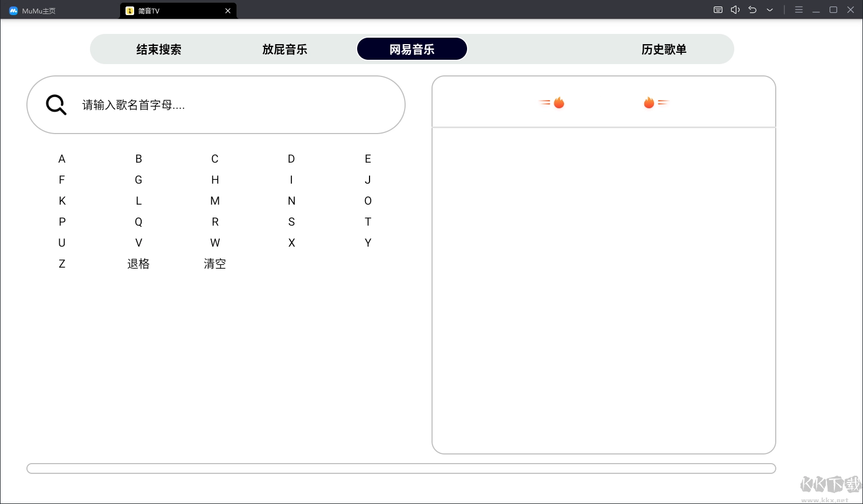Click the search magnifier icon
863x504 pixels.
(x=56, y=105)
